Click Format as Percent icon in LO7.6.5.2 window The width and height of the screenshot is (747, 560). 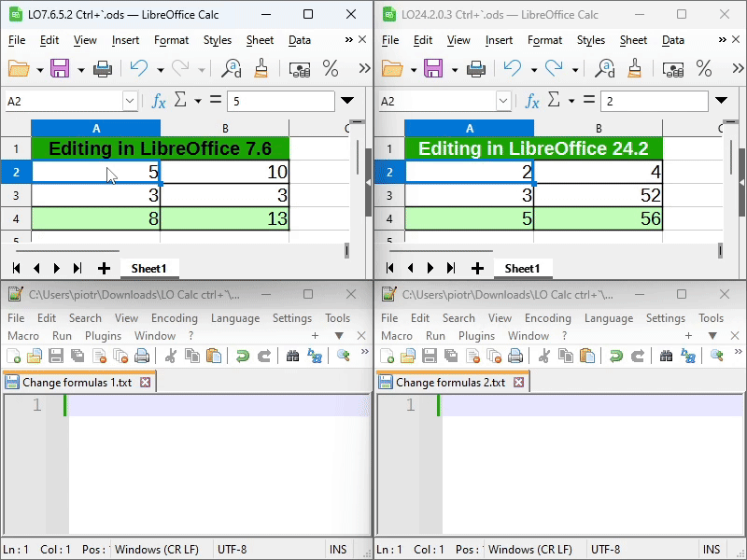pyautogui.click(x=331, y=68)
